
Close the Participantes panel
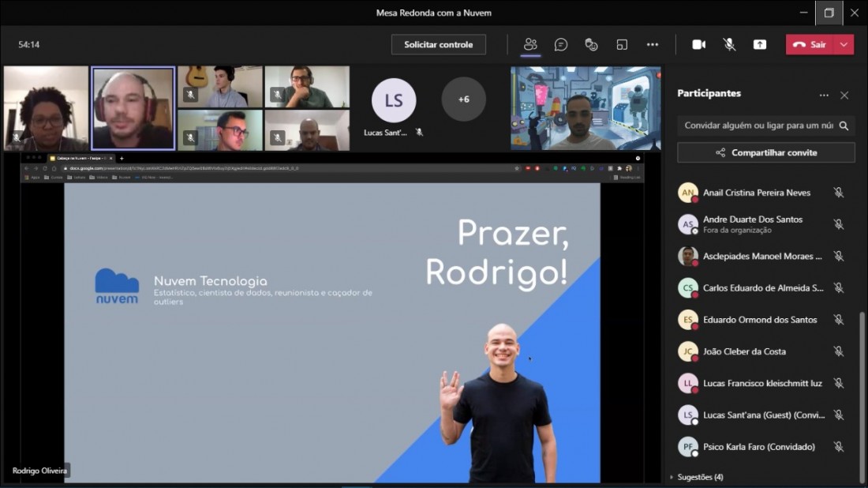[x=844, y=95]
